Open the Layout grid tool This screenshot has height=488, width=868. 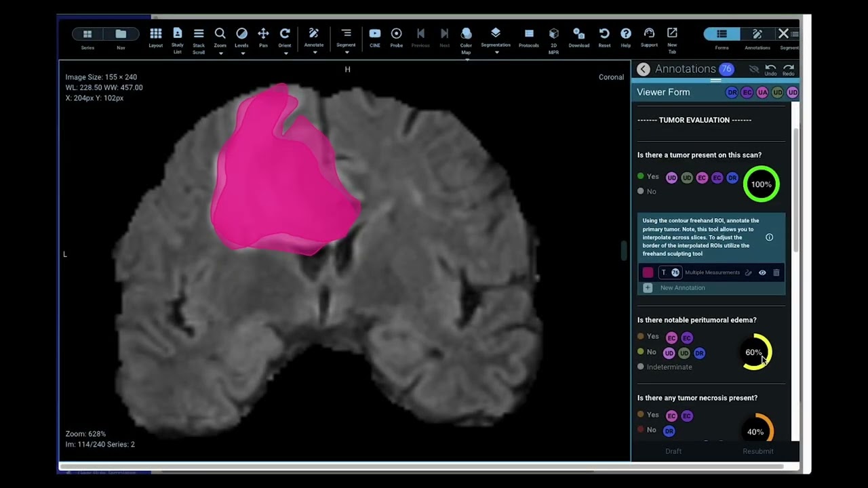pyautogui.click(x=156, y=33)
